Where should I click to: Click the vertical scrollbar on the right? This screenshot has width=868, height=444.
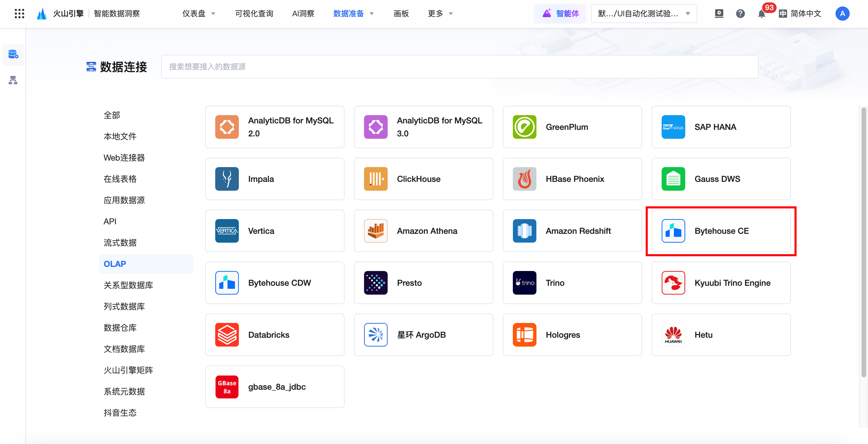pyautogui.click(x=863, y=243)
